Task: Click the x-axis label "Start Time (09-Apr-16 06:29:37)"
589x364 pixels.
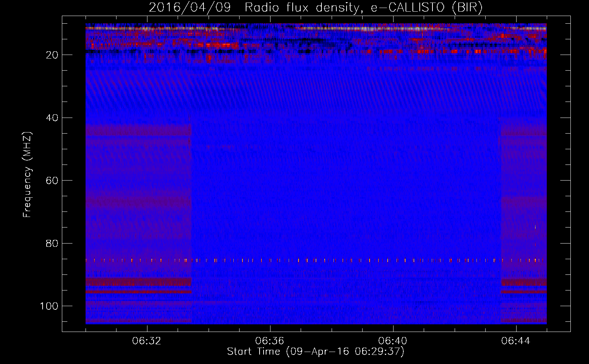Action: click(x=316, y=352)
